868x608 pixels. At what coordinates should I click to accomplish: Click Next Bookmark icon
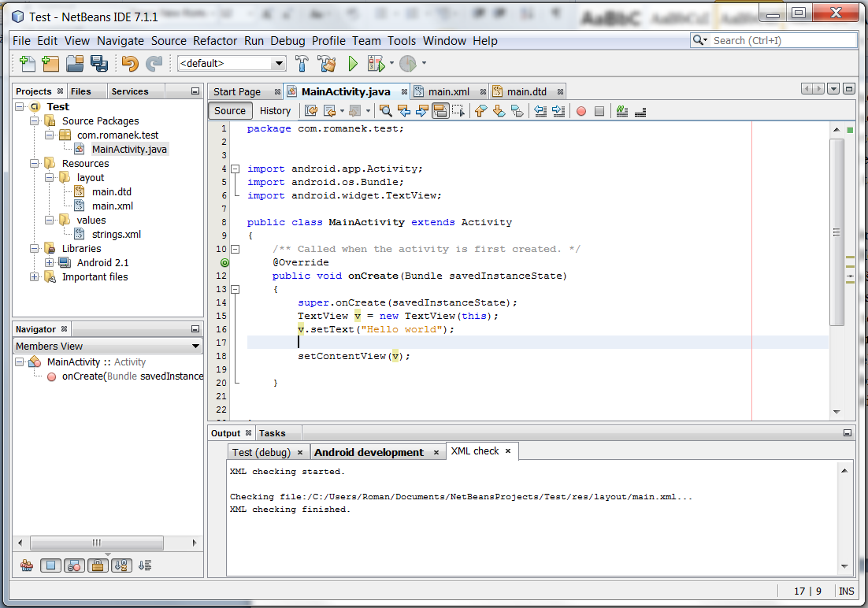coord(499,111)
